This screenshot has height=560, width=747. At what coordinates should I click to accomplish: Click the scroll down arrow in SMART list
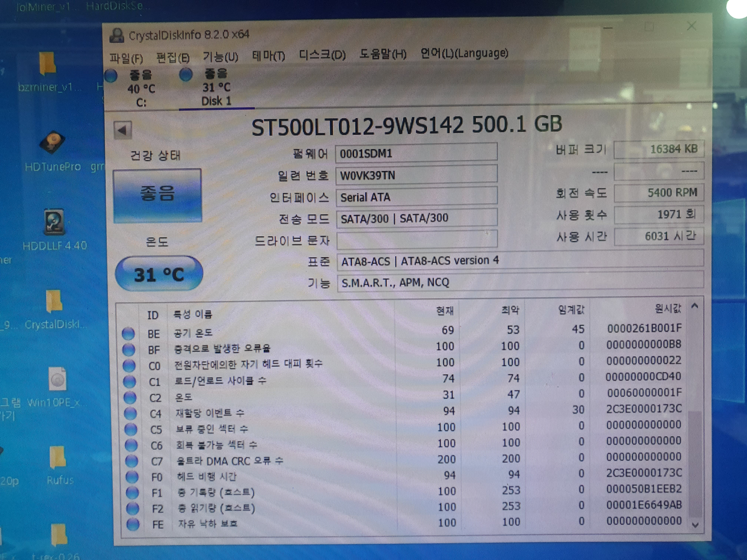695,525
